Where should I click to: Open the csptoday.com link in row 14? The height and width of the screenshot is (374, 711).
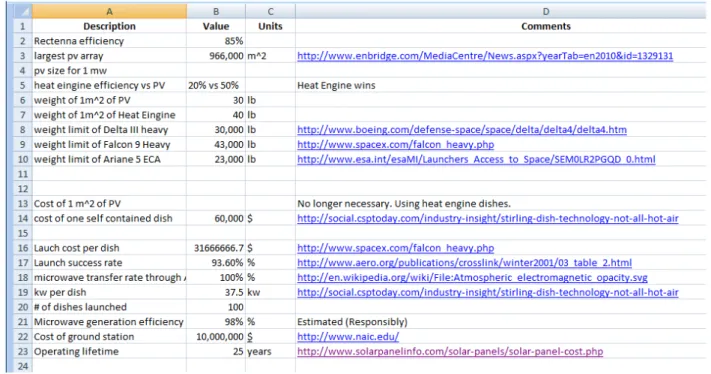(x=488, y=219)
